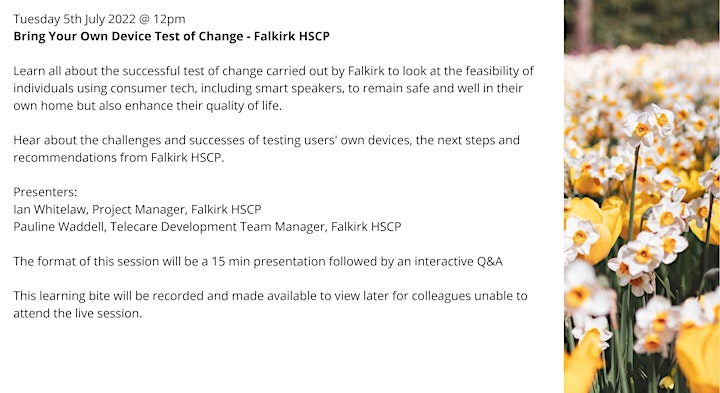Click the line 'own home but also enhance'

tap(147, 106)
